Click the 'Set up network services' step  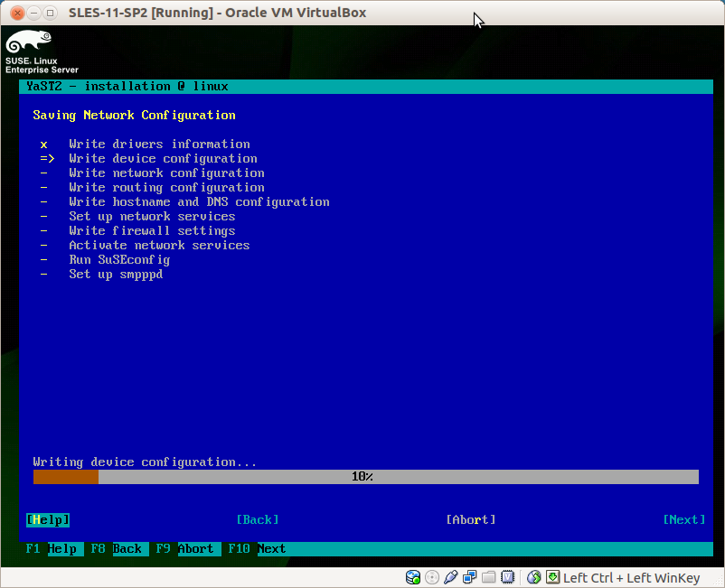pyautogui.click(x=152, y=216)
